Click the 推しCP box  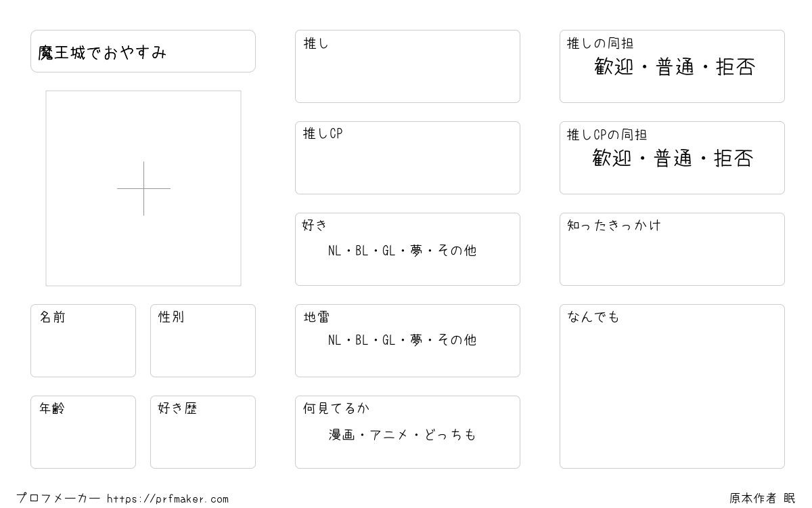tap(407, 158)
